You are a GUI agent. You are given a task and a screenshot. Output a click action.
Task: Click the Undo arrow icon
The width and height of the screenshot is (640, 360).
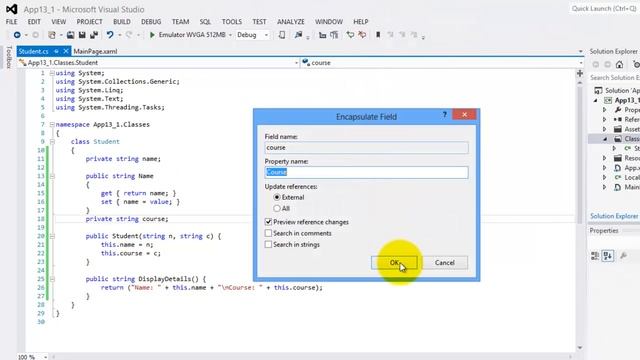(x=110, y=35)
